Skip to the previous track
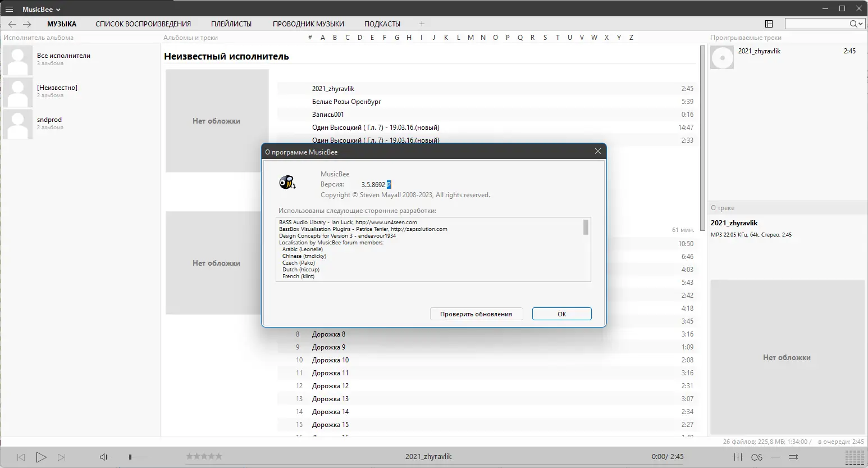The image size is (868, 468). tap(21, 457)
